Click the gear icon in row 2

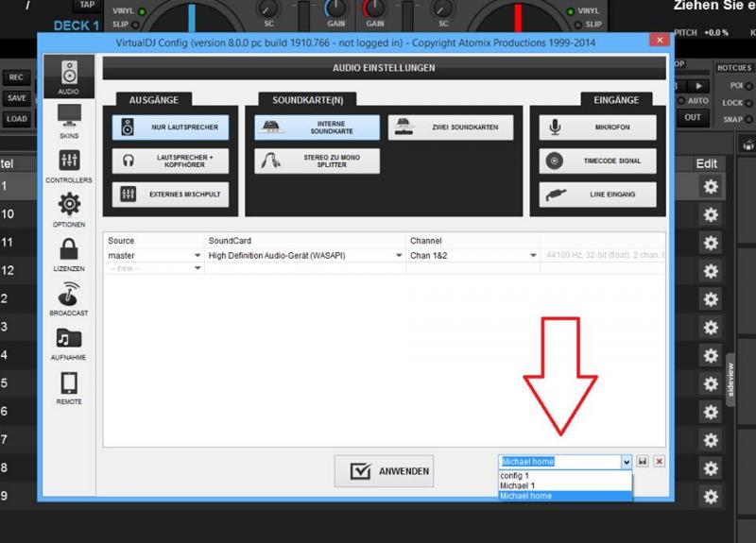(711, 299)
